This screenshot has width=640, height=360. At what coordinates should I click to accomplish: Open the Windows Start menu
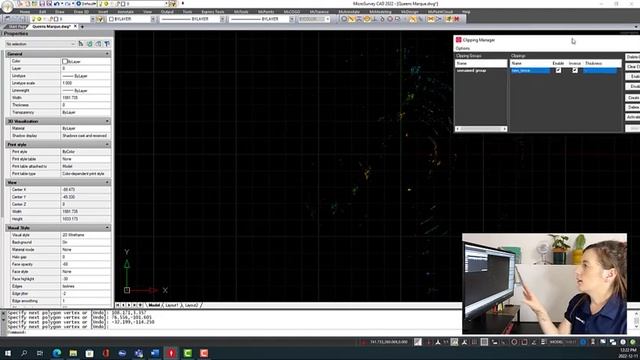click(x=7, y=353)
